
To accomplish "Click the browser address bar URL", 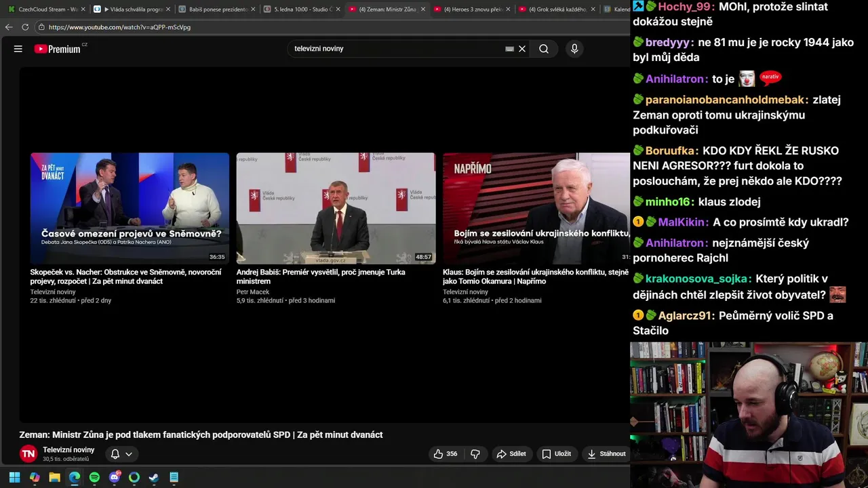I will coord(119,27).
